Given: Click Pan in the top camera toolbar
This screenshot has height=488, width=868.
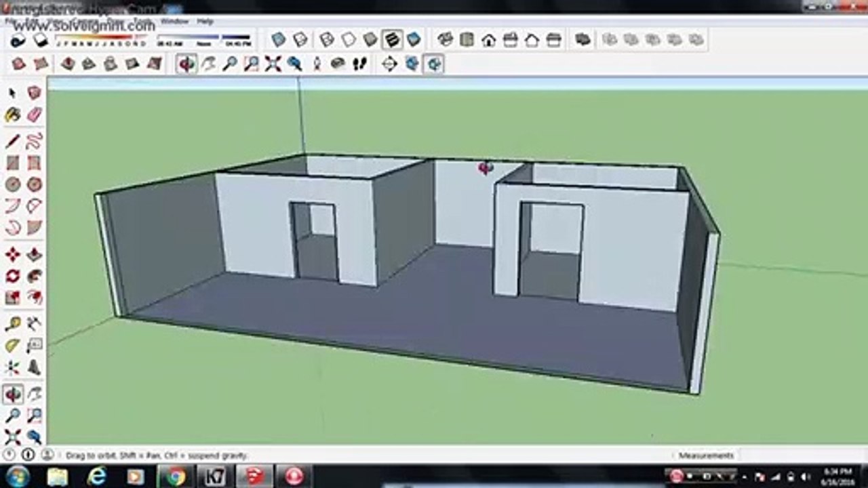Looking at the screenshot, I should click(x=208, y=64).
